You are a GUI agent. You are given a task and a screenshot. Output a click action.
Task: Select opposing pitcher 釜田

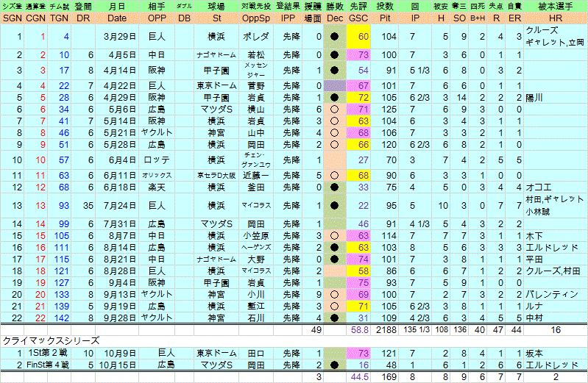[256, 187]
